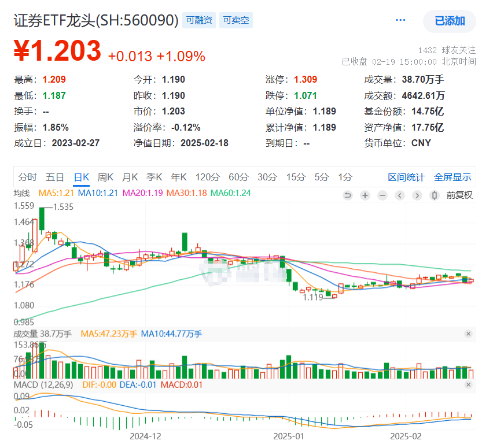Open the 前复权 adjustment dropdown

point(459,196)
